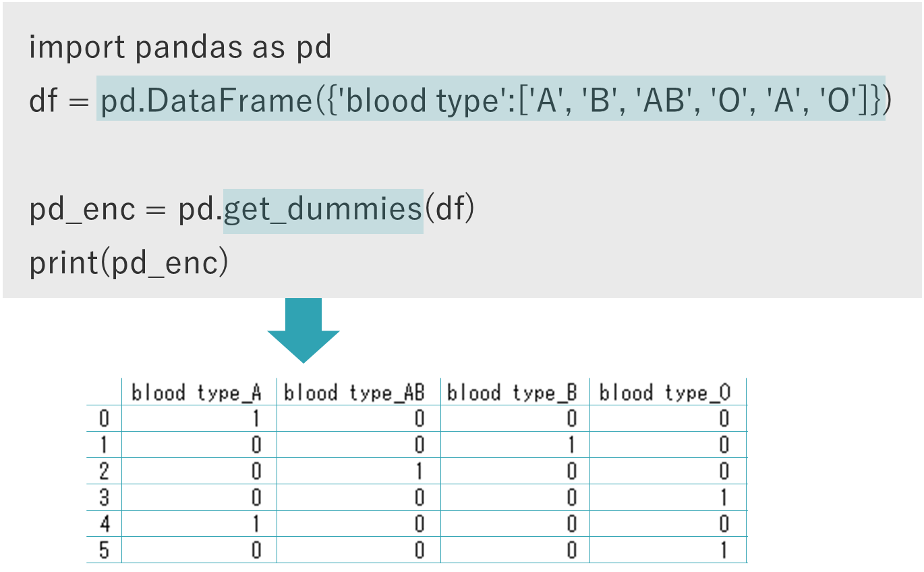Click row index 1 in table

click(104, 445)
